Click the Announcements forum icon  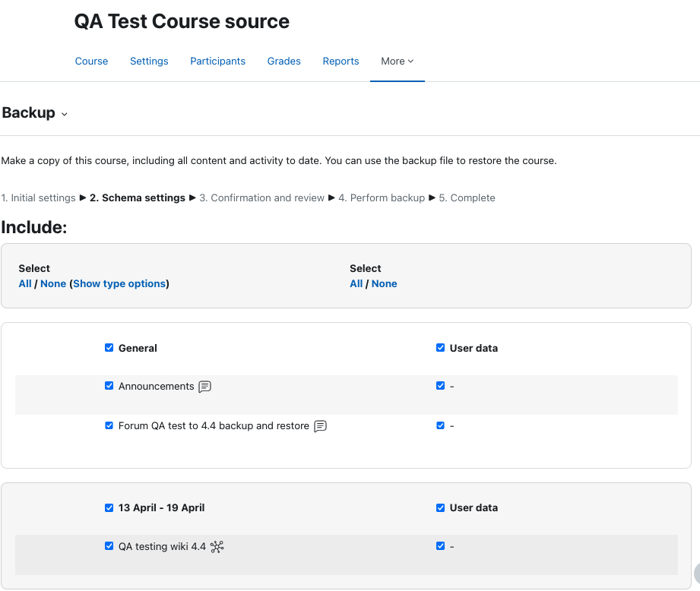[x=204, y=386]
